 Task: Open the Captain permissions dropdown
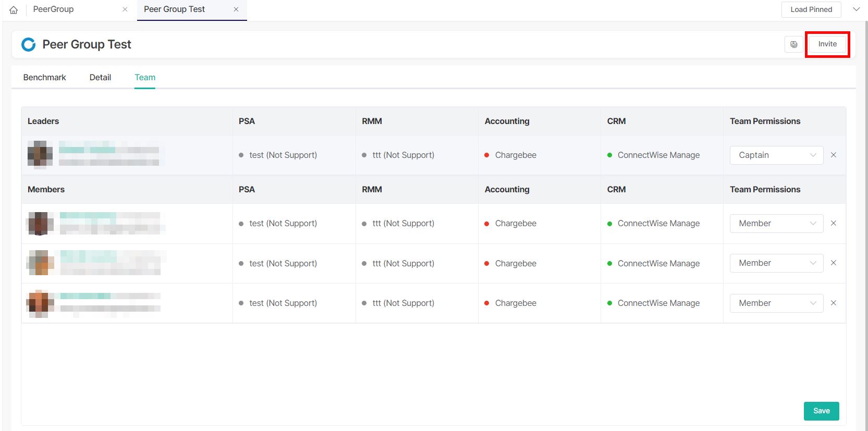point(776,155)
